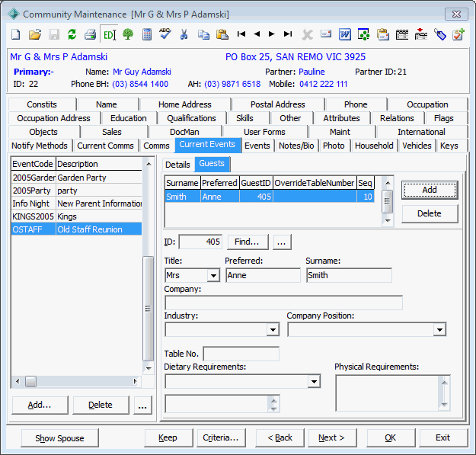This screenshot has height=455, width=476.
Task: Click the blue tag label icon
Action: point(440,34)
